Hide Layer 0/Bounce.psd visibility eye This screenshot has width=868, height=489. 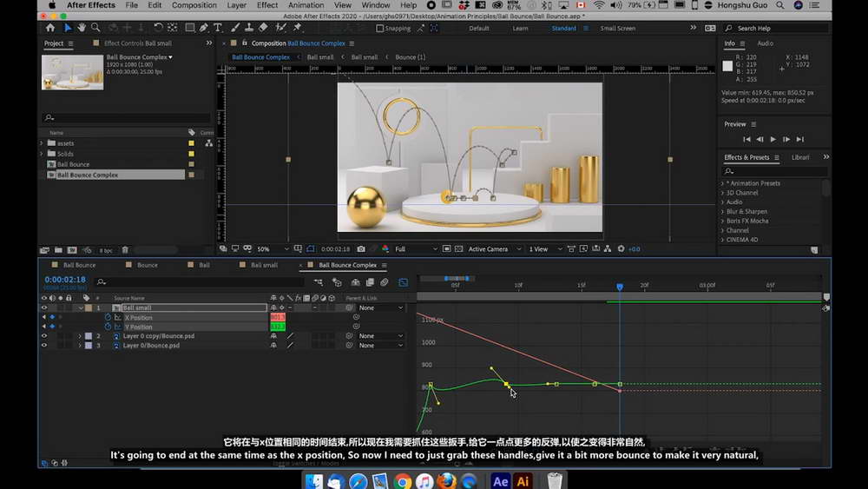(x=44, y=346)
